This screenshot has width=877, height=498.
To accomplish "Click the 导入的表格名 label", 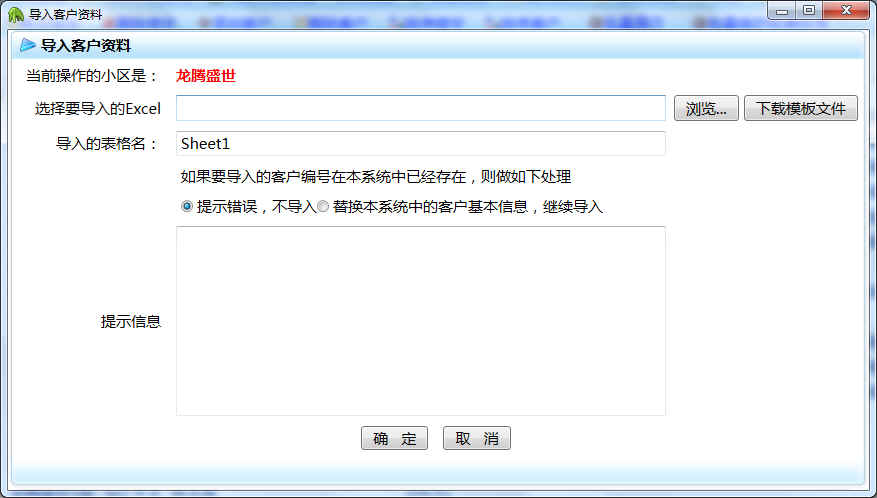I will (107, 144).
